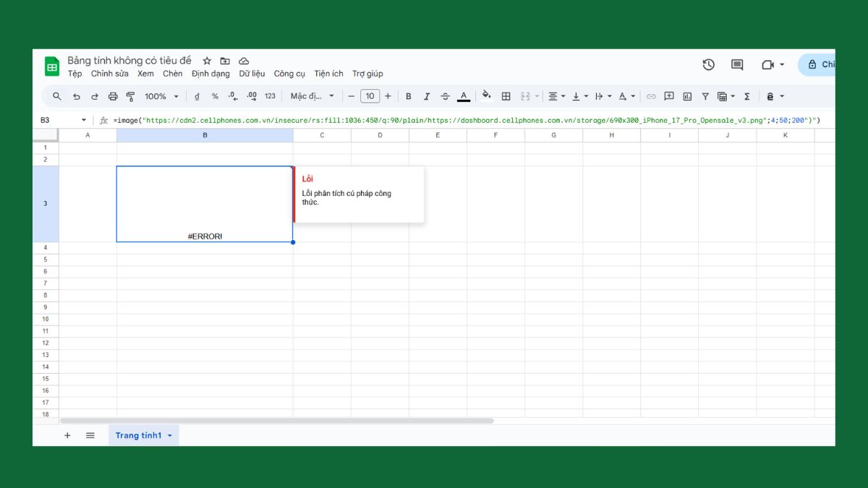The height and width of the screenshot is (488, 868).
Task: Click the Chia sẻ button
Action: tap(823, 64)
